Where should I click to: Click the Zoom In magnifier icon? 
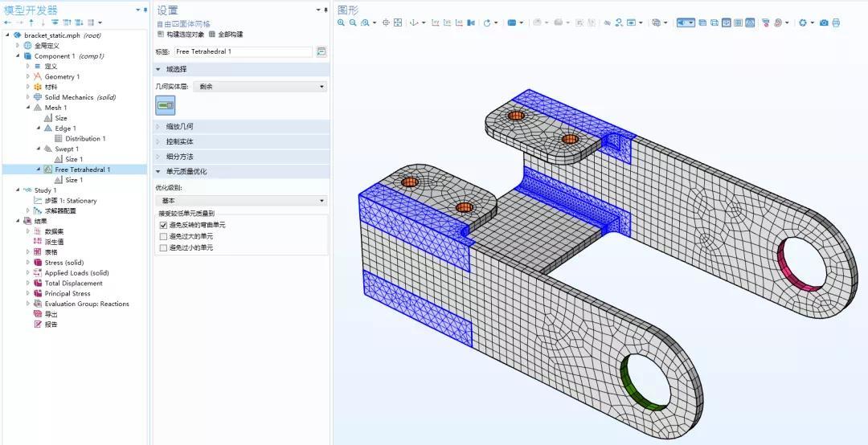point(341,22)
